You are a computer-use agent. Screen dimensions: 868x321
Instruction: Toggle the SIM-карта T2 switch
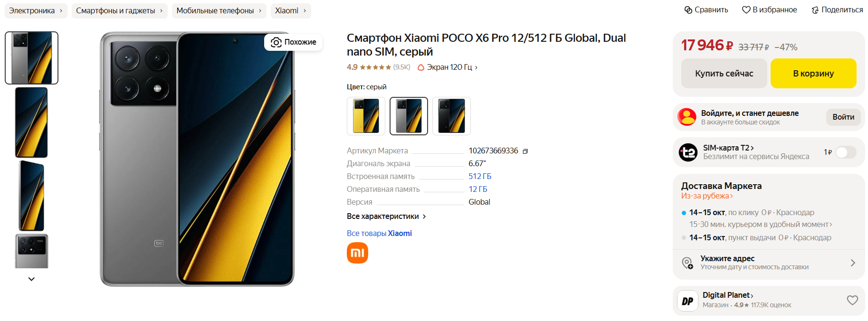(846, 152)
